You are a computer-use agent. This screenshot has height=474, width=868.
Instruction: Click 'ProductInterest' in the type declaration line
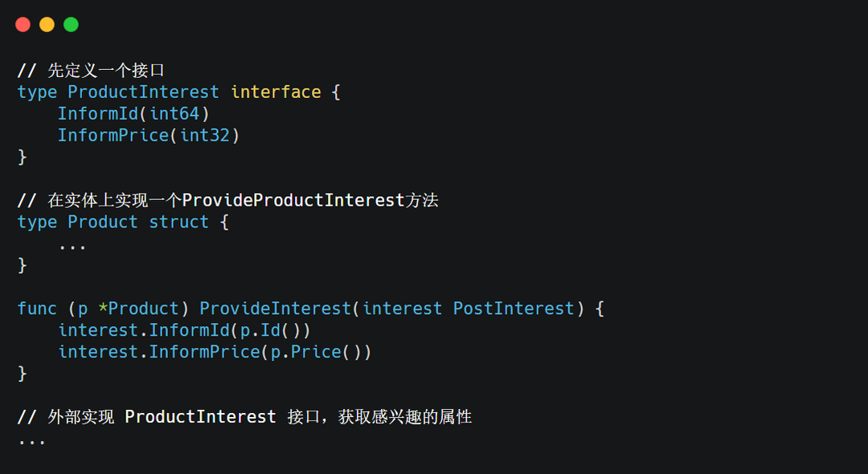coord(143,92)
